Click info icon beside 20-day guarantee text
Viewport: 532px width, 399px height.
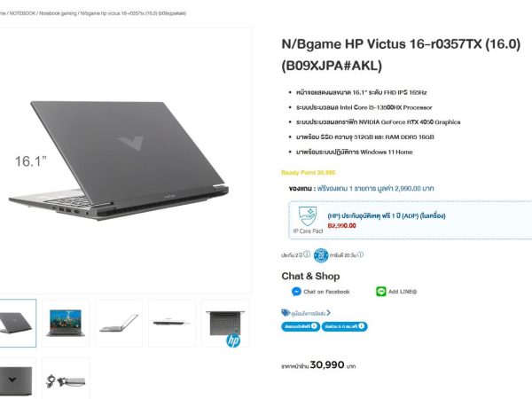coord(360,254)
